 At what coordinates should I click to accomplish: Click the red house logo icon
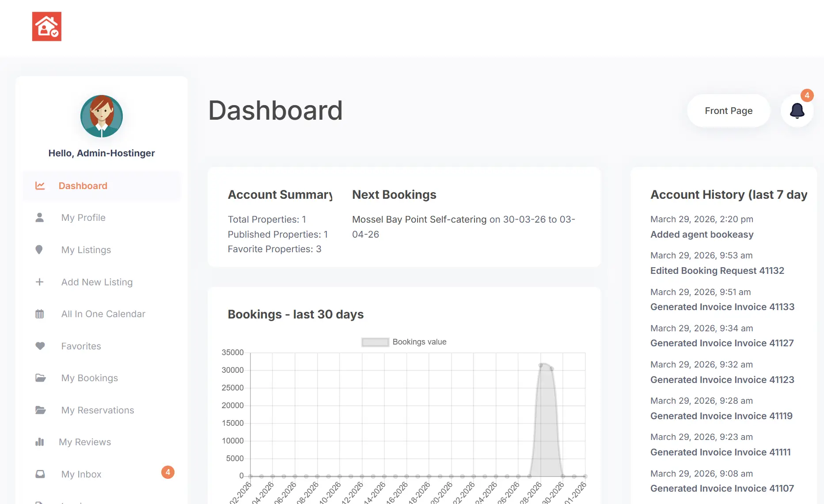point(47,27)
